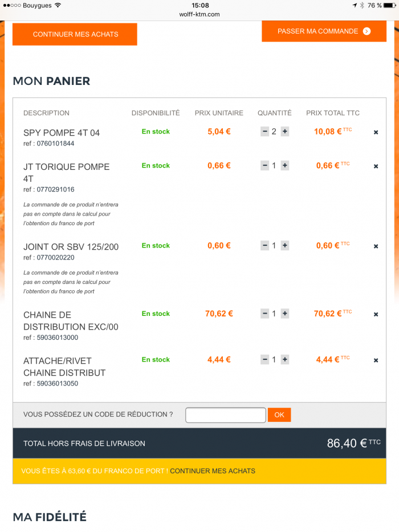Remove SPY POMPE 4T 04 from cart
This screenshot has width=399, height=532.
tap(376, 132)
